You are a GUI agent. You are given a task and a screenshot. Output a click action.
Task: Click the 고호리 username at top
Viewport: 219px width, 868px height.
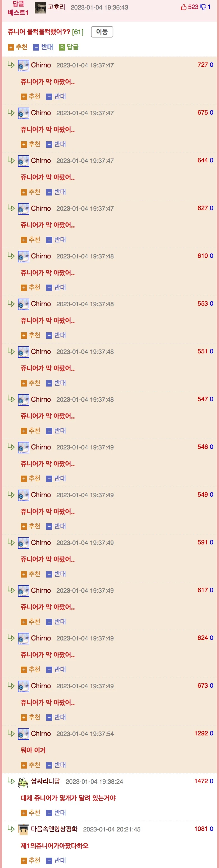[56, 7]
